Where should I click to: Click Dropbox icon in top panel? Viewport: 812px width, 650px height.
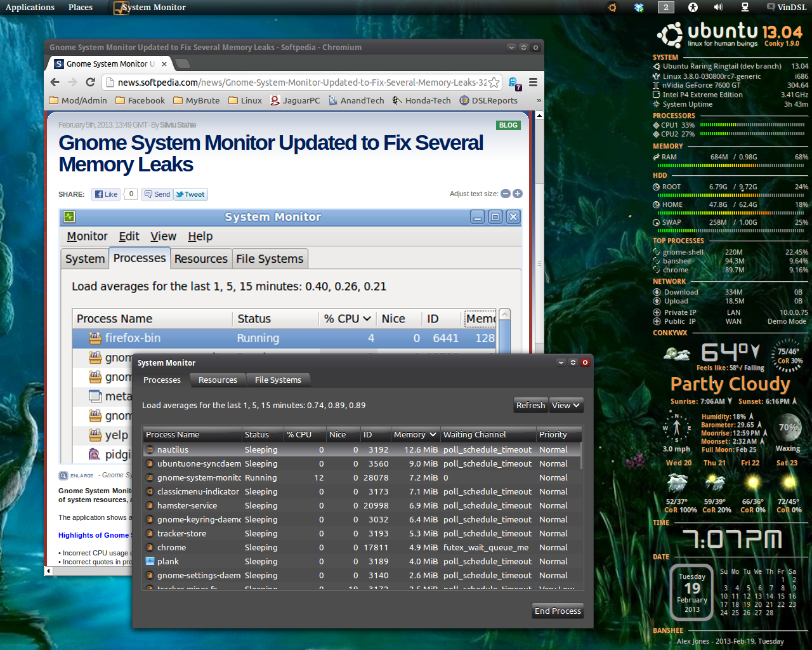pos(639,8)
